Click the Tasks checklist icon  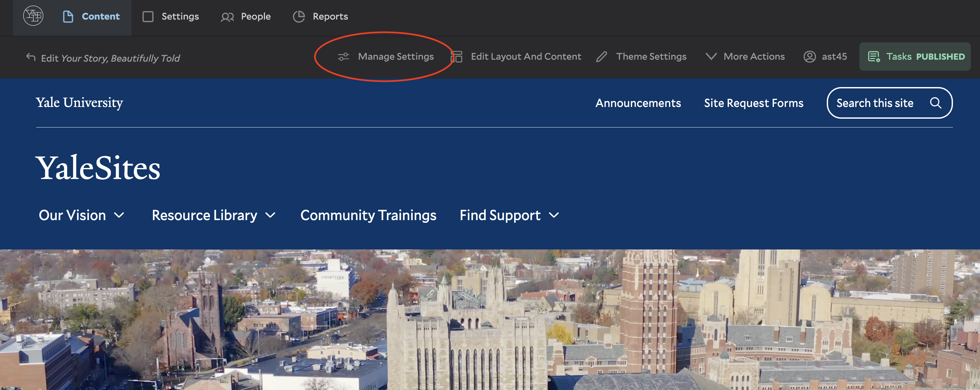[x=874, y=57]
